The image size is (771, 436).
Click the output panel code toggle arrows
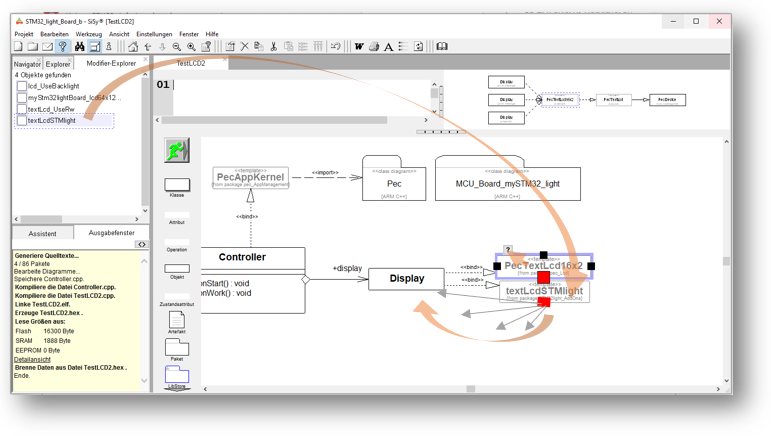141,244
